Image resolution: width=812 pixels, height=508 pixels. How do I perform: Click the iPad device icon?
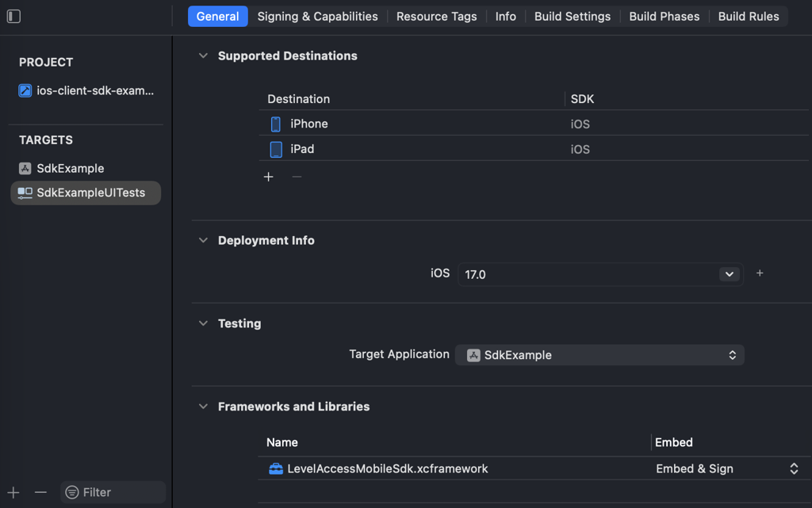pos(276,150)
